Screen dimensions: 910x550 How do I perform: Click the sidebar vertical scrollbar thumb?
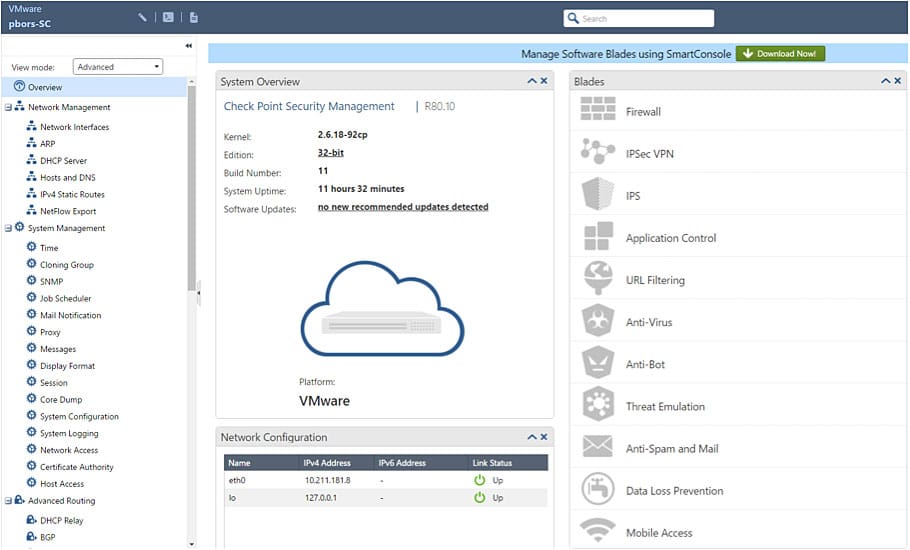pos(192,187)
